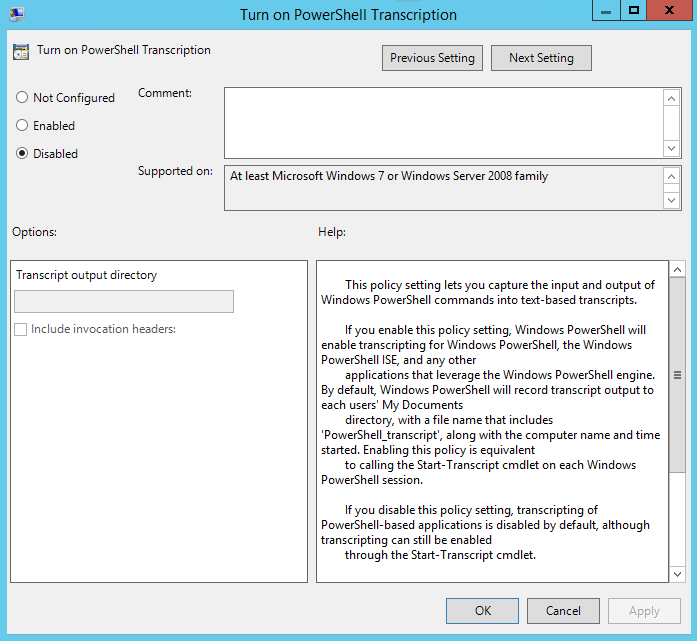Click the Transcript output directory field
The width and height of the screenshot is (697, 641).
(x=124, y=301)
